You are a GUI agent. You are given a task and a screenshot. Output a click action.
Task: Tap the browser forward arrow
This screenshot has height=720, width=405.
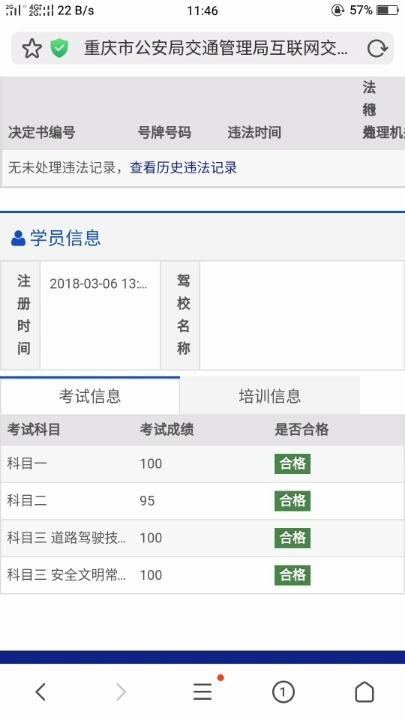pyautogui.click(x=121, y=692)
